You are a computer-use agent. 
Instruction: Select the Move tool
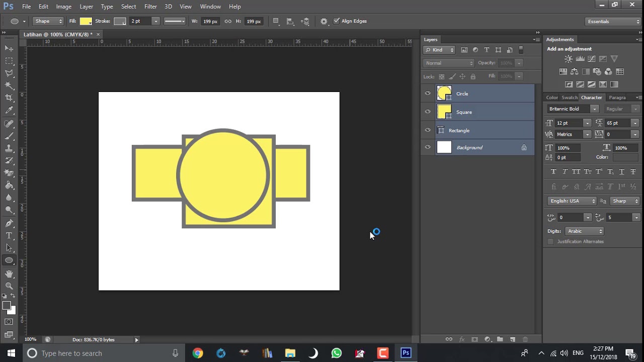click(9, 48)
